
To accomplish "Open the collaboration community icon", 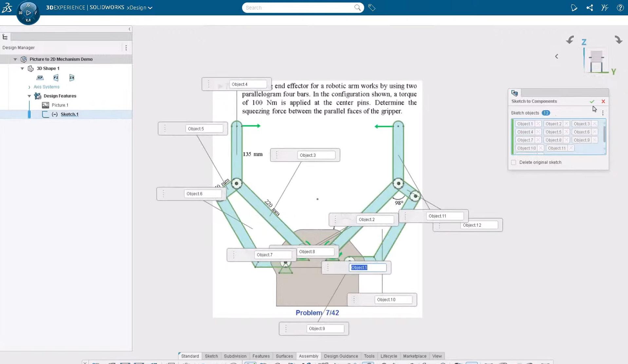I will click(605, 8).
